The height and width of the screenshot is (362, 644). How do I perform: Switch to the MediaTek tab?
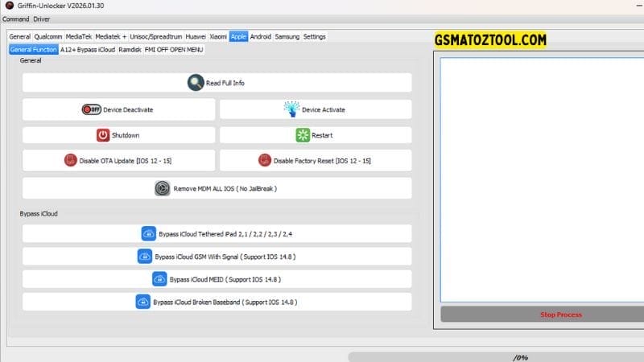[79, 36]
